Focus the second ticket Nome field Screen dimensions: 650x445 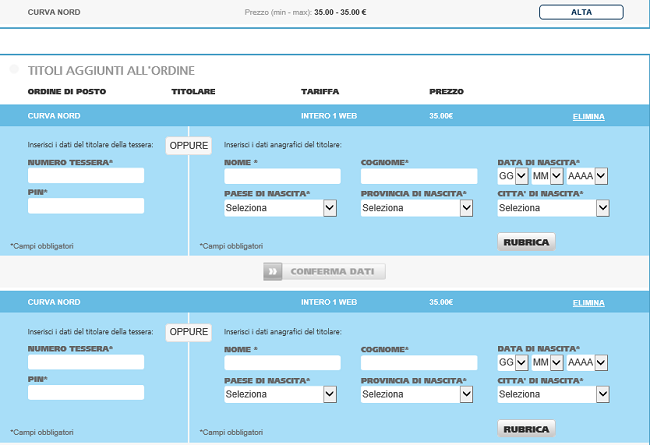282,362
